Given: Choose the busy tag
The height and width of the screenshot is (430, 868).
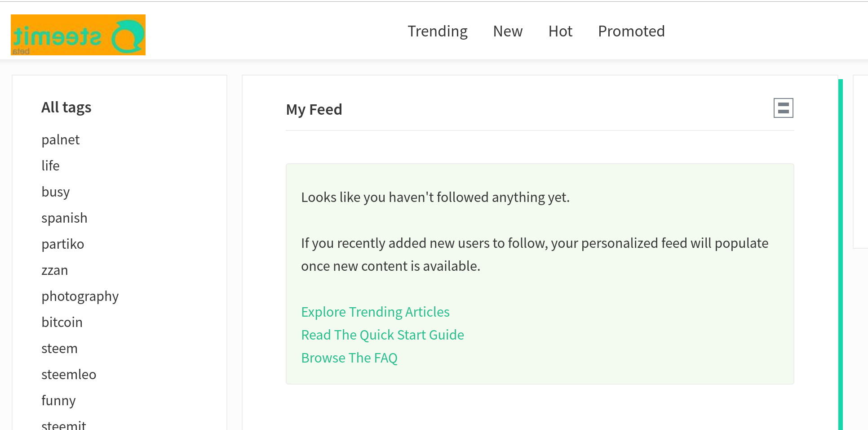Looking at the screenshot, I should [55, 192].
